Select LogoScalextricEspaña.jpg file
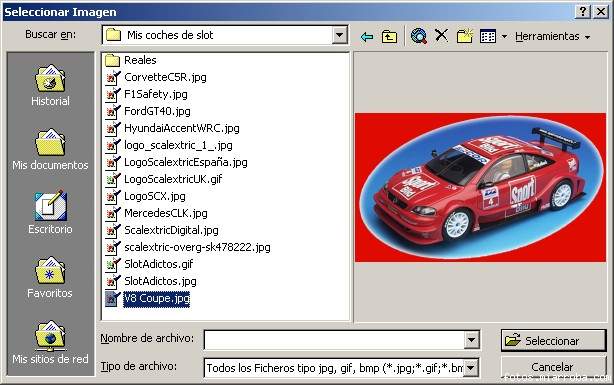 [x=186, y=162]
